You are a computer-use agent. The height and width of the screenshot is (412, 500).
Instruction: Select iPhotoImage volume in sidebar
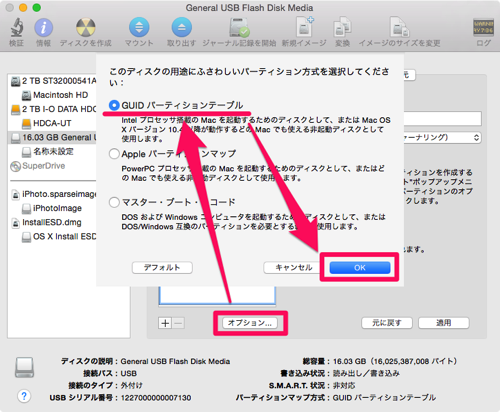52,208
